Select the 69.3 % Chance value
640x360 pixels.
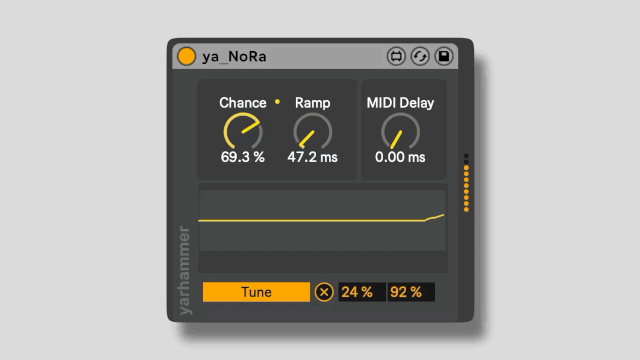point(243,157)
